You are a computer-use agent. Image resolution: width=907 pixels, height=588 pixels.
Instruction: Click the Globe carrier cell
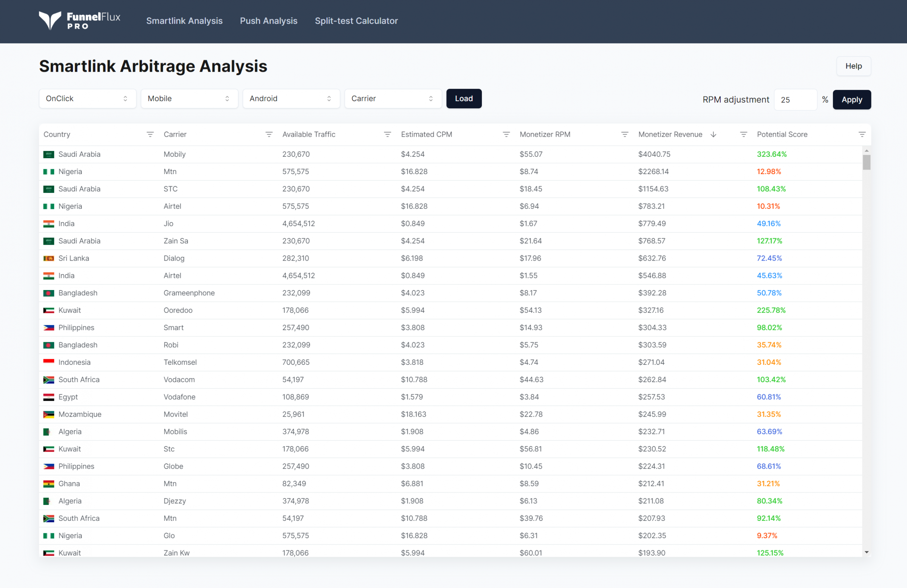pyautogui.click(x=173, y=466)
